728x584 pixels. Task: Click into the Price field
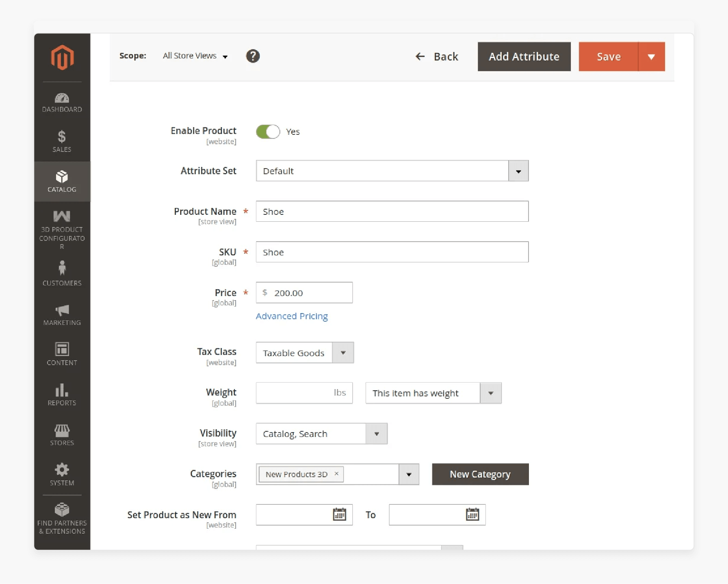304,293
